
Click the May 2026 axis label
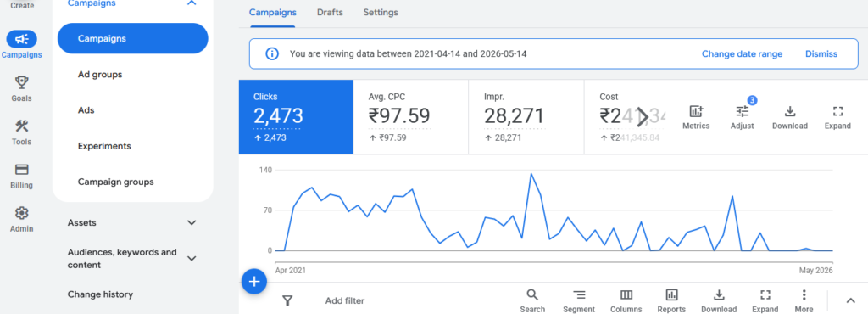[816, 271]
